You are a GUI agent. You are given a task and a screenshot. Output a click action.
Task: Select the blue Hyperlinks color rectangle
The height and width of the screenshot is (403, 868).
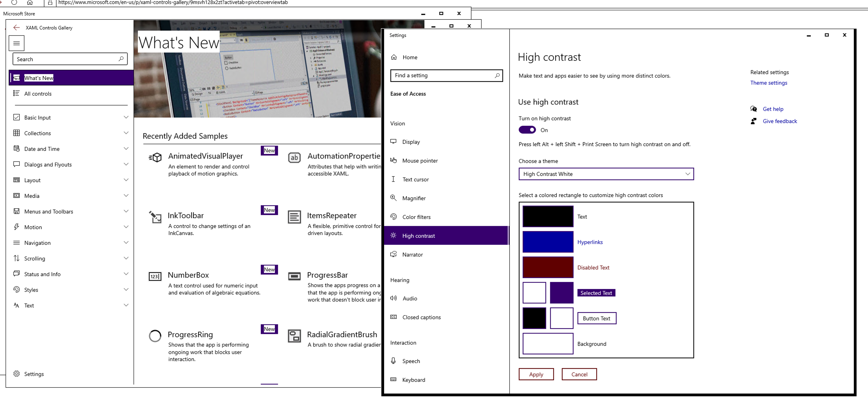548,242
